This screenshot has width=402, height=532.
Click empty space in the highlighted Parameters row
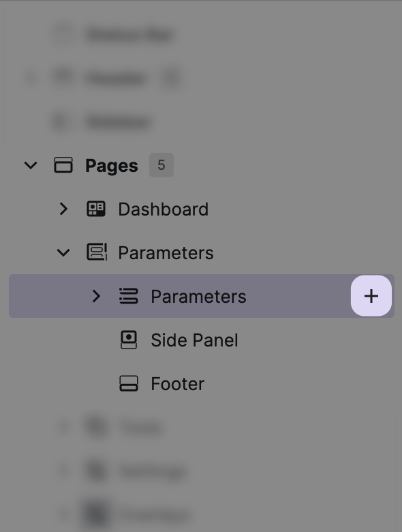pyautogui.click(x=298, y=296)
